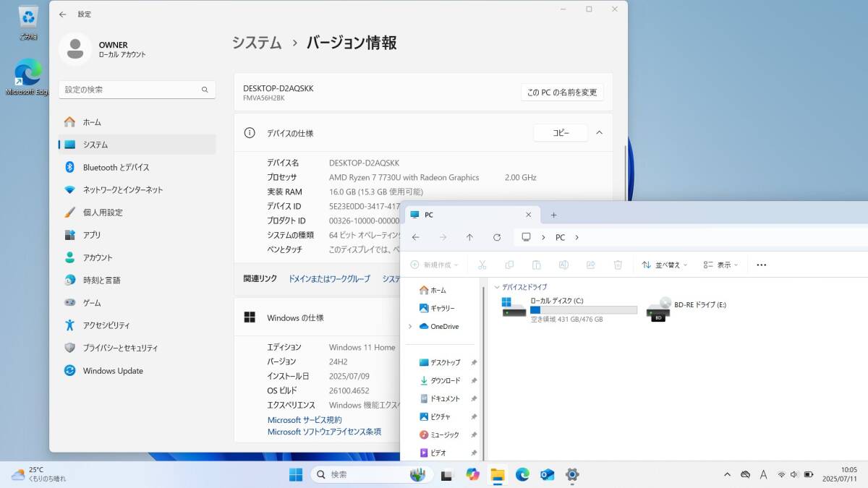Image resolution: width=868 pixels, height=488 pixels.
Task: Open the 並べ替え sort dropdown
Action: 664,265
